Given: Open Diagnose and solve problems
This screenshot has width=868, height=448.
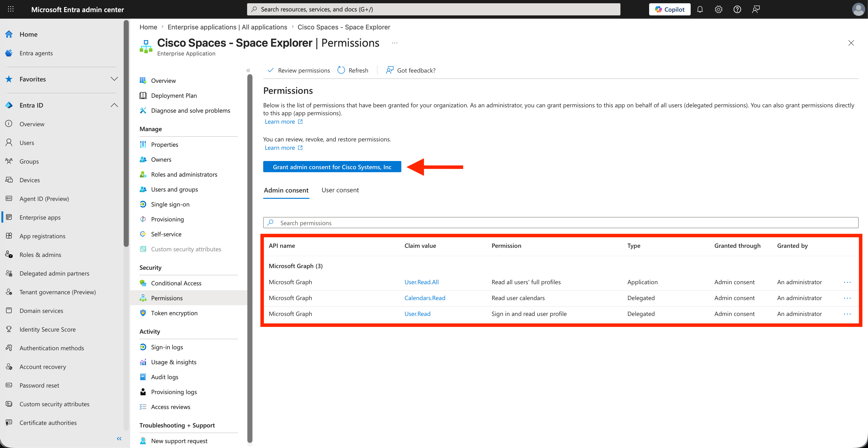Looking at the screenshot, I should (191, 111).
